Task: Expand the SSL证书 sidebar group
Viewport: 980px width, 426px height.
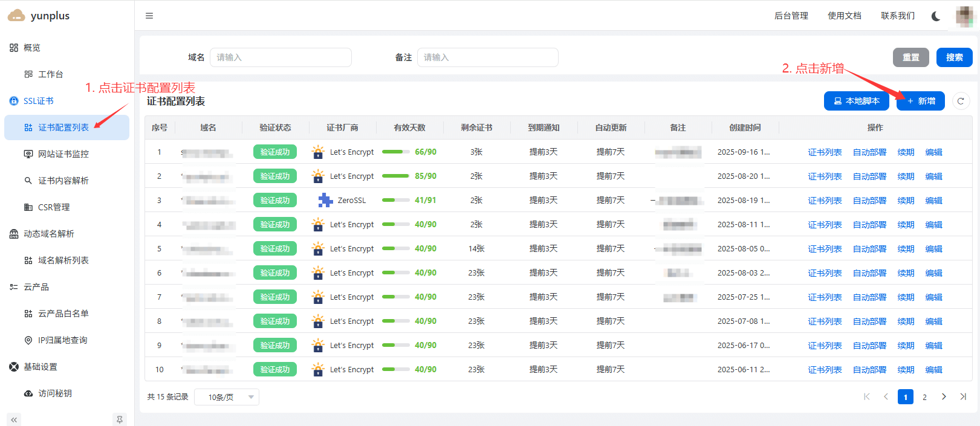Action: click(x=39, y=101)
